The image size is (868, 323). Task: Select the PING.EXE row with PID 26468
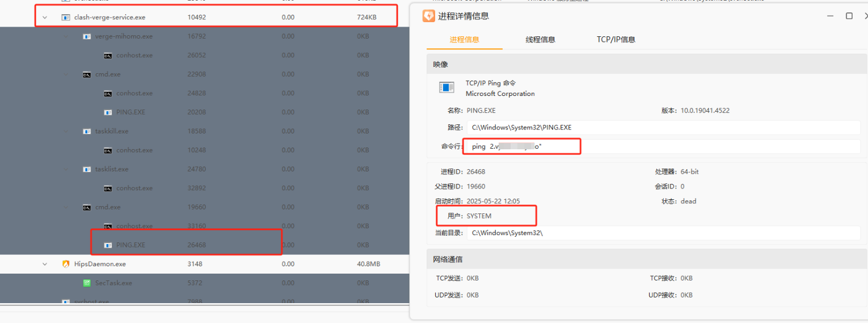click(x=204, y=245)
